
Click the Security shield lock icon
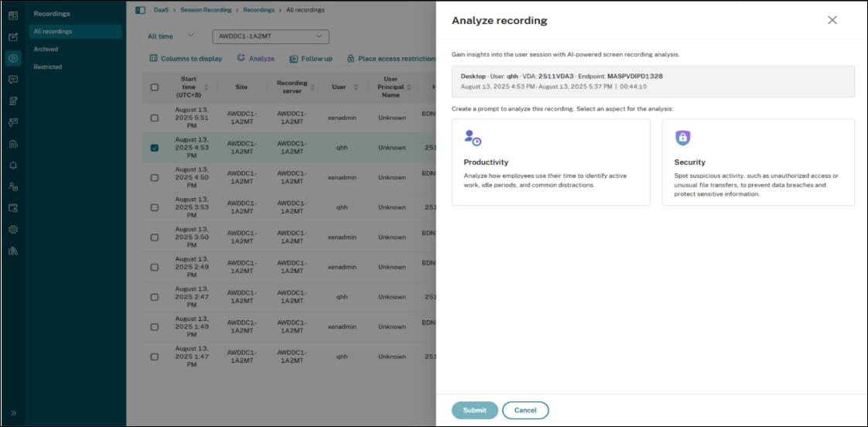pos(682,138)
